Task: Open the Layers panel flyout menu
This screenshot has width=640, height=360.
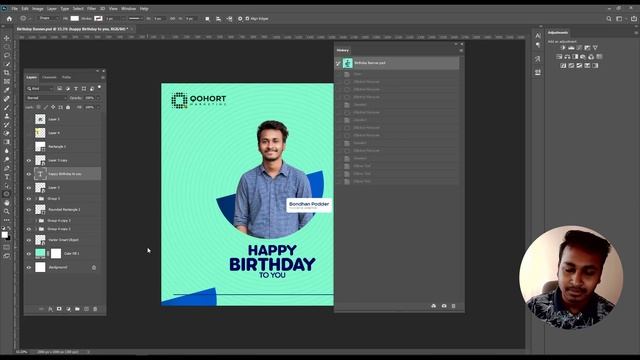Action: click(103, 77)
